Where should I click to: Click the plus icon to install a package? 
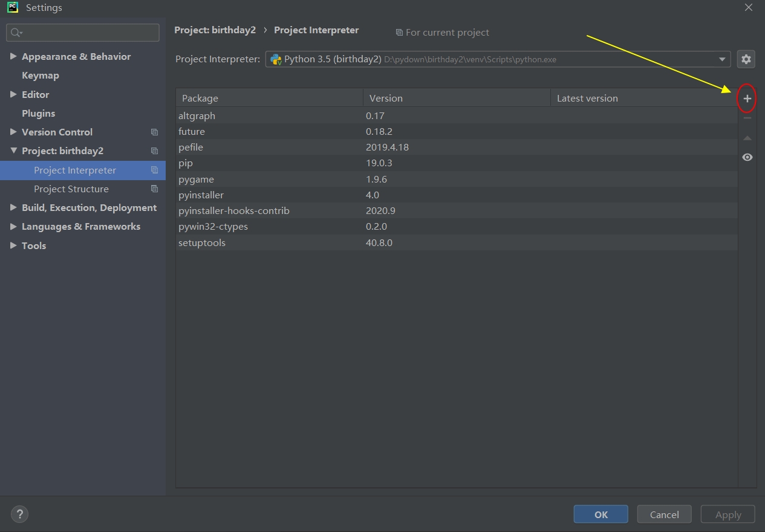point(747,99)
